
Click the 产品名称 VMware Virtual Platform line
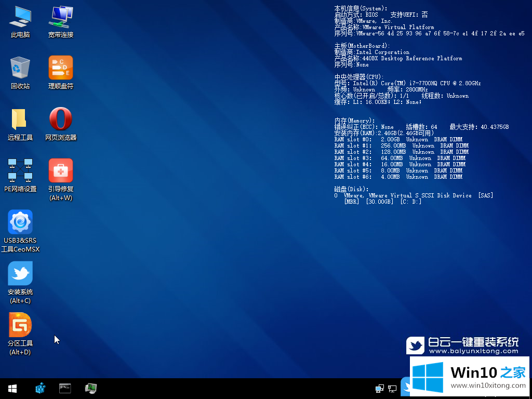click(384, 27)
